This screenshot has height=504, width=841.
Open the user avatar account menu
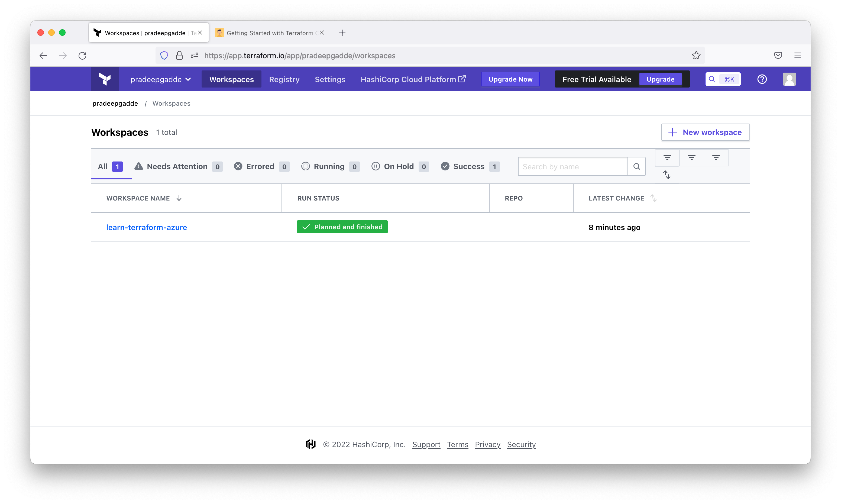click(790, 79)
